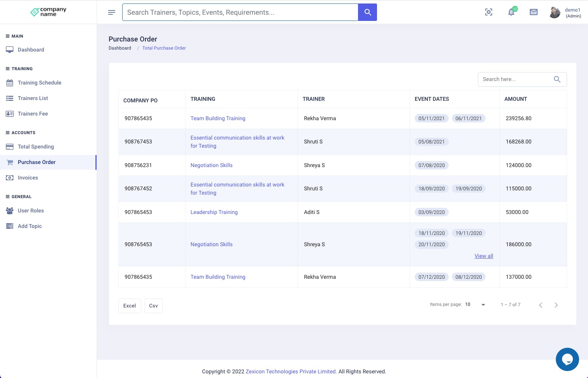Image resolution: width=588 pixels, height=378 pixels.
Task: Click Total Purchase Order breadcrumb
Action: tap(164, 48)
